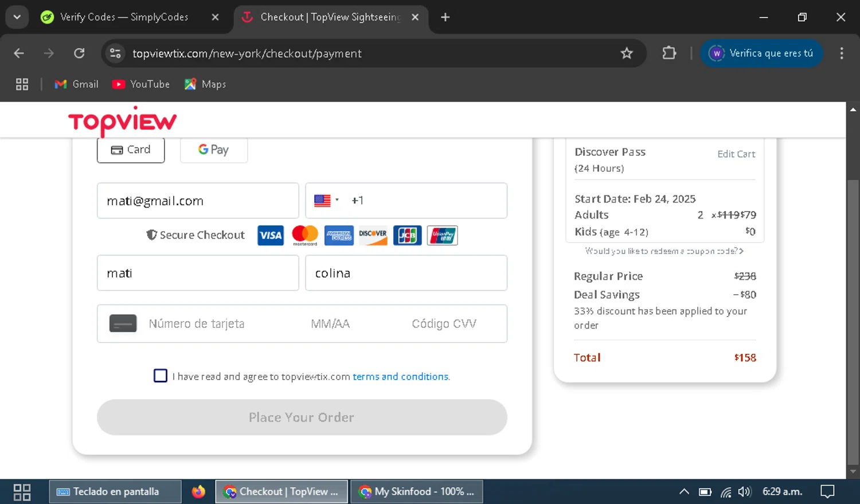Open the Chrome three-dot menu
The height and width of the screenshot is (504, 860).
[x=842, y=53]
